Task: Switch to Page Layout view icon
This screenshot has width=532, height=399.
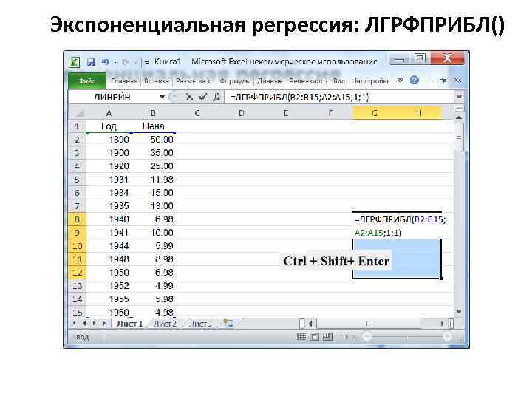Action: coord(315,337)
